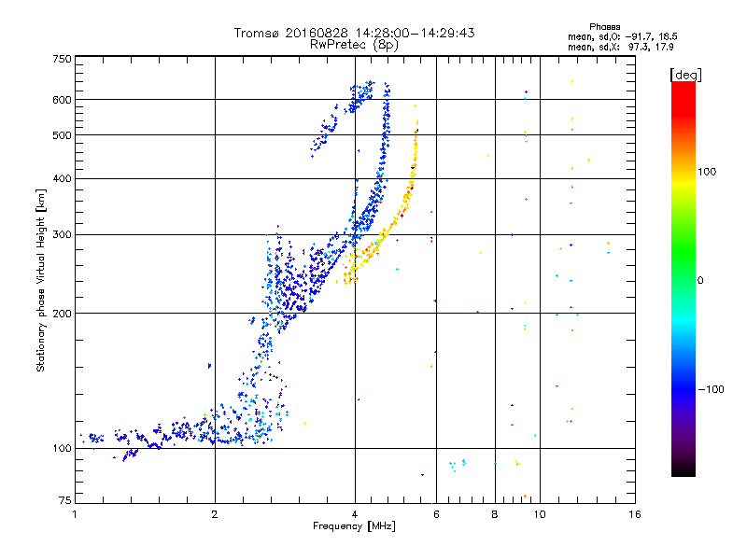Click the '-100' colorbar tick label
Image resolution: width=747 pixels, height=560 pixels.
click(x=711, y=389)
